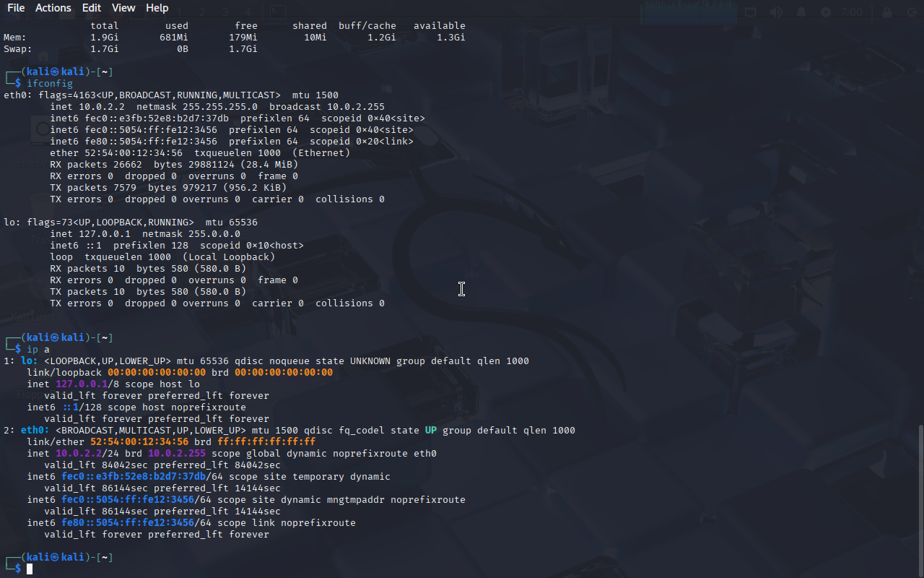Click the typed 'ifconfig' command

[x=50, y=84]
